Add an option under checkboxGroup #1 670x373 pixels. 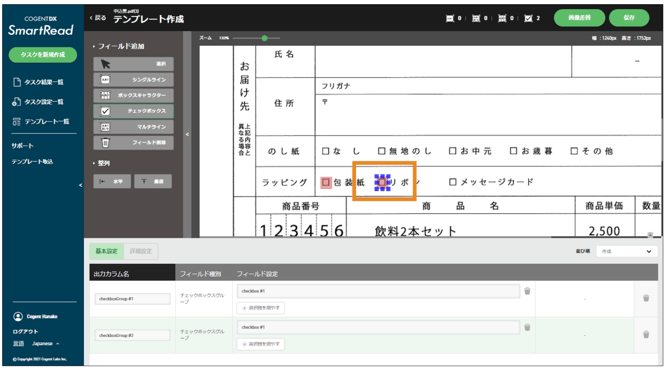pyautogui.click(x=261, y=308)
